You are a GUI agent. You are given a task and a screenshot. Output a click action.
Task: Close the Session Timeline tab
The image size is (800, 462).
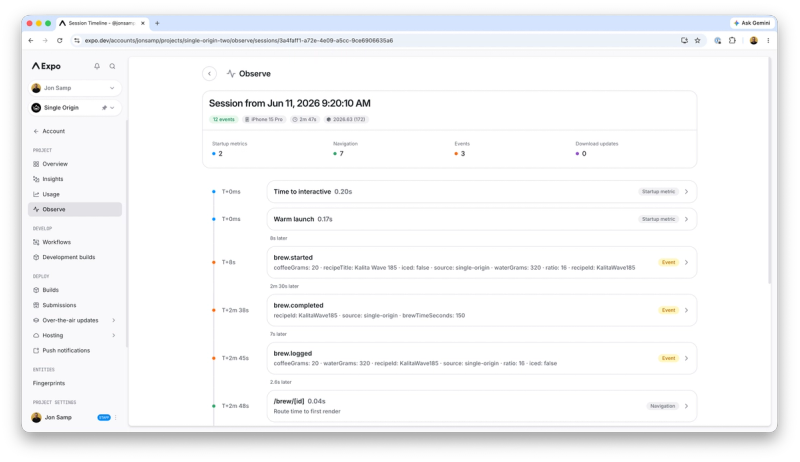tap(143, 23)
